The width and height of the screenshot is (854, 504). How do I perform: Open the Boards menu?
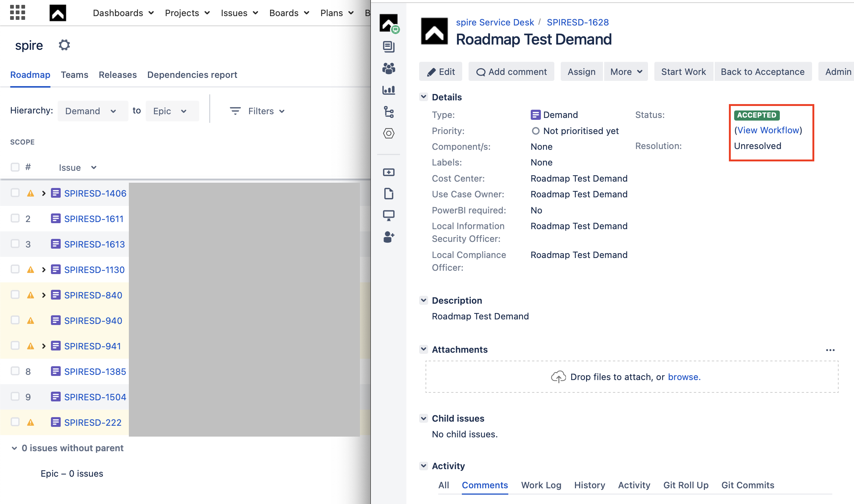pyautogui.click(x=289, y=13)
